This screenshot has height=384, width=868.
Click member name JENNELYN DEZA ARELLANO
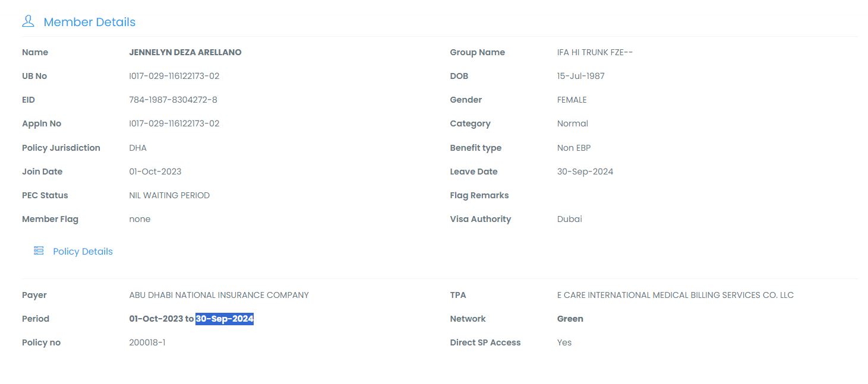[185, 52]
